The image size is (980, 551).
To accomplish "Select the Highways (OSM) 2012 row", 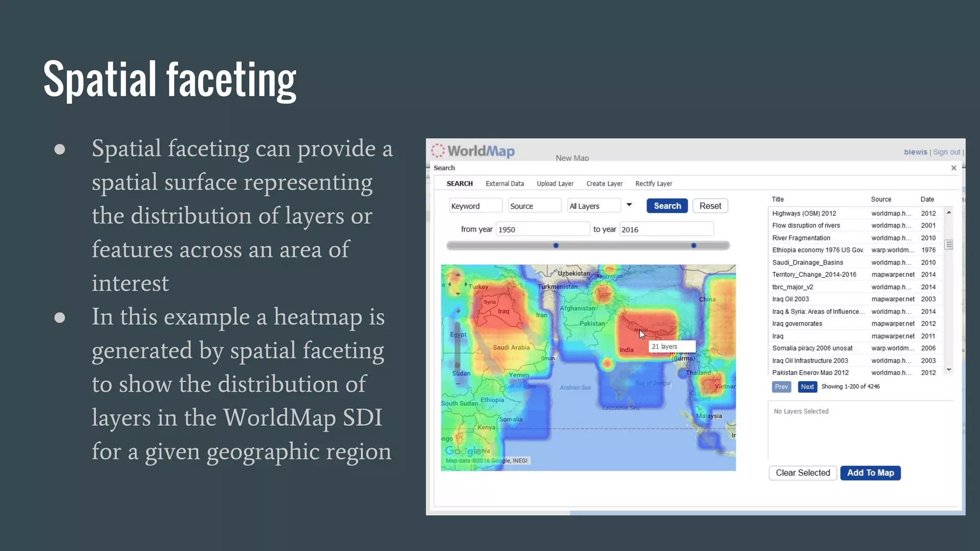I will click(856, 213).
